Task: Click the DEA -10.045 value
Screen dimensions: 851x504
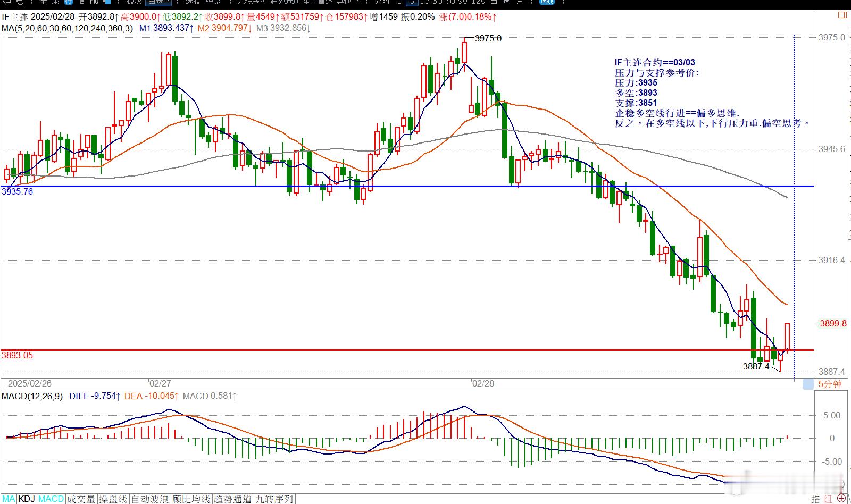Action: coord(152,396)
